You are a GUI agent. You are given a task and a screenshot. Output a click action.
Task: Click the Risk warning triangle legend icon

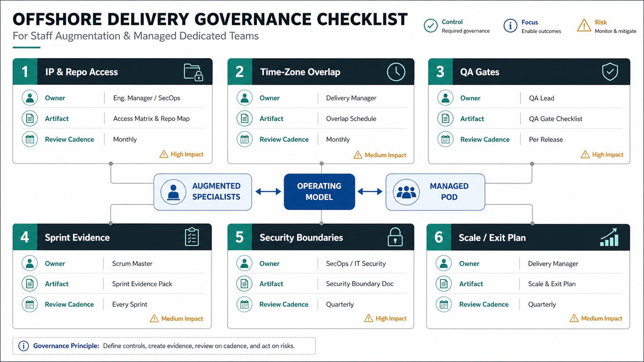(x=584, y=26)
